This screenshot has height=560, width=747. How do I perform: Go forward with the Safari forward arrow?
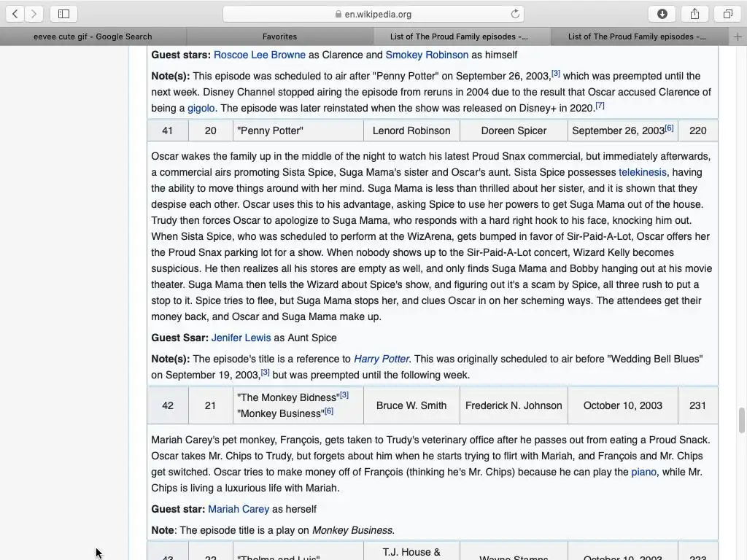point(34,14)
